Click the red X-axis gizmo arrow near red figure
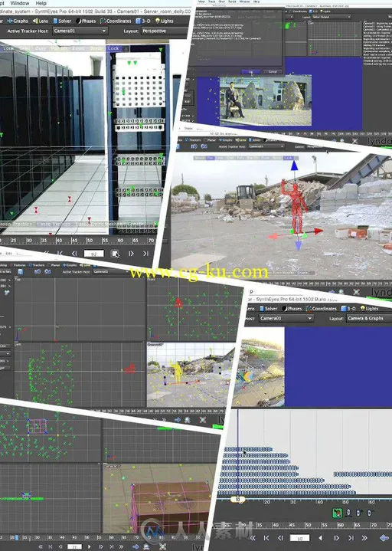The width and height of the screenshot is (392, 551). (318, 231)
